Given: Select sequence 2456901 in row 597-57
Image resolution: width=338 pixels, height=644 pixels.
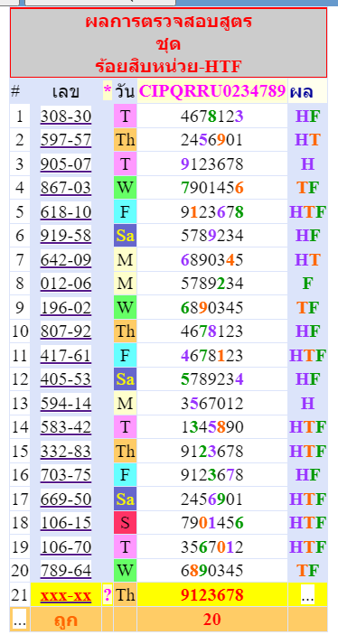Looking at the screenshot, I should [x=212, y=141].
